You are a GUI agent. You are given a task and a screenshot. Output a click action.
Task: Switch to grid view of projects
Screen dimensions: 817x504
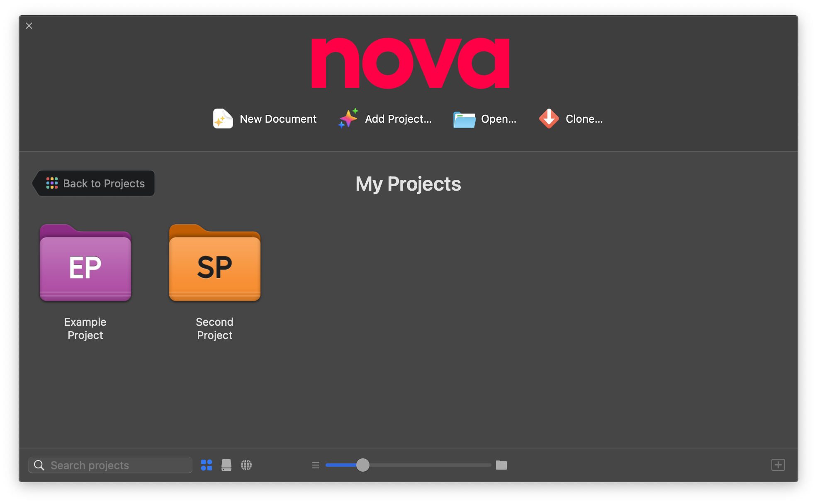click(207, 465)
